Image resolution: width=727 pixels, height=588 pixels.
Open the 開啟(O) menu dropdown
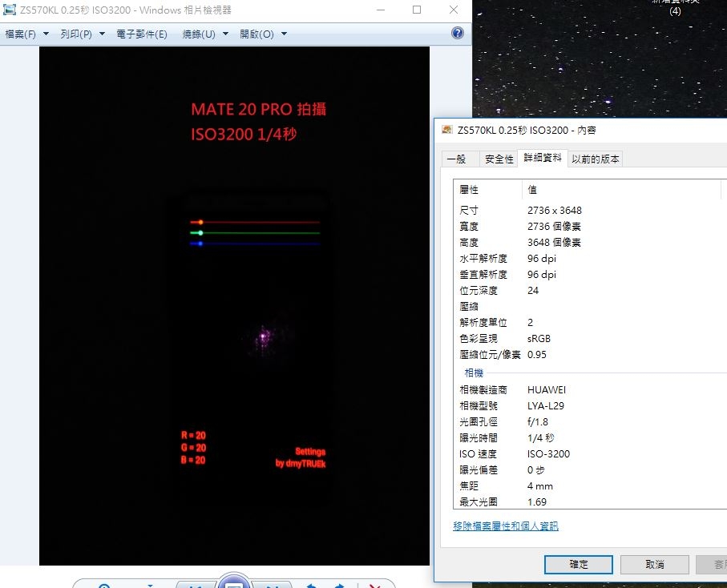pos(264,34)
